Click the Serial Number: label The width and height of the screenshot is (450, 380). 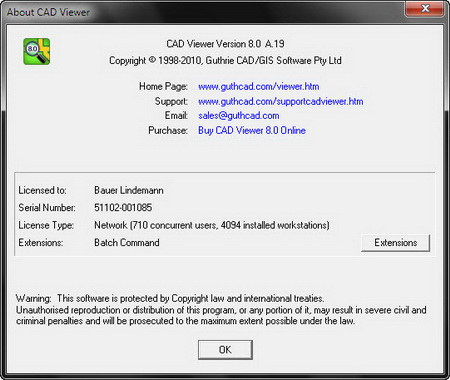[x=47, y=208]
